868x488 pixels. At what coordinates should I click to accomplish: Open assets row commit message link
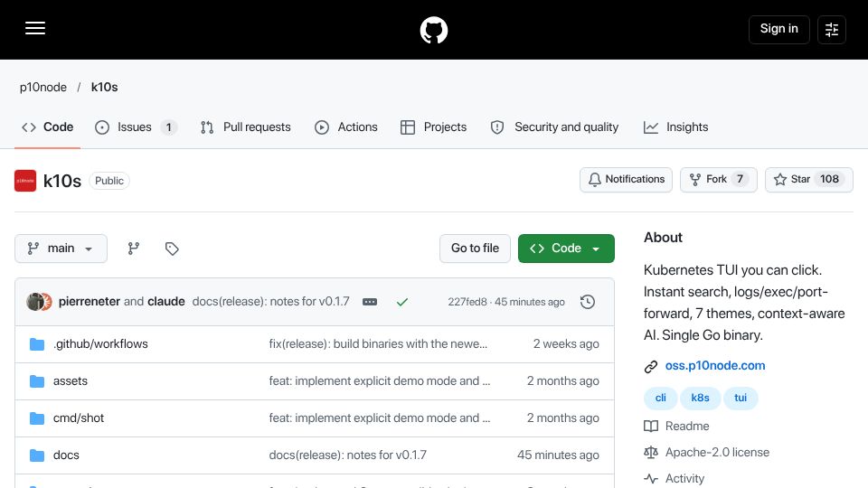point(380,381)
